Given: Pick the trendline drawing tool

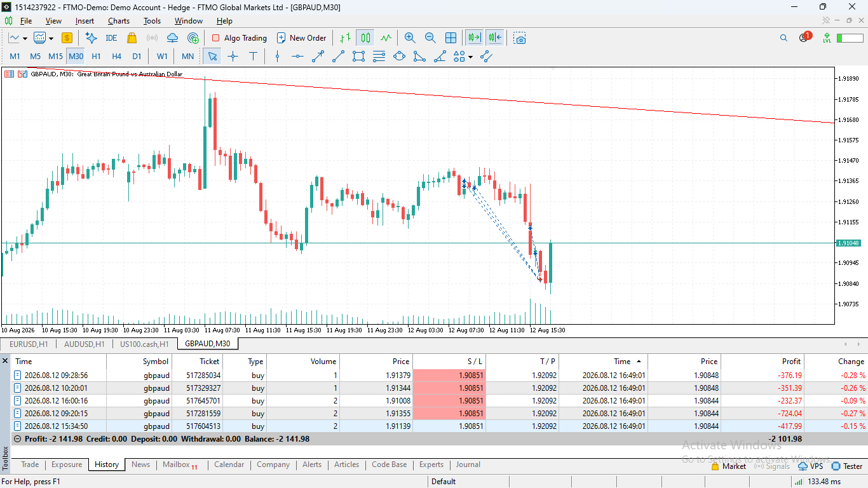Looking at the screenshot, I should coord(338,57).
